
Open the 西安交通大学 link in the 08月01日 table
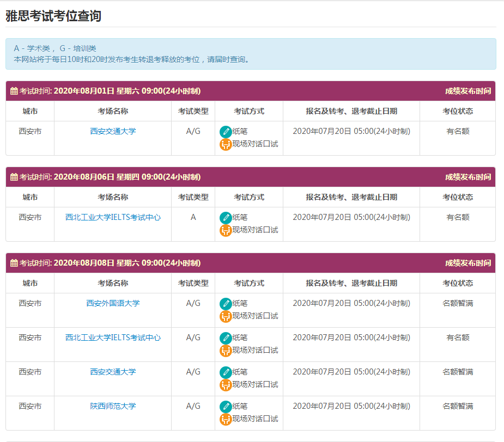pyautogui.click(x=113, y=131)
